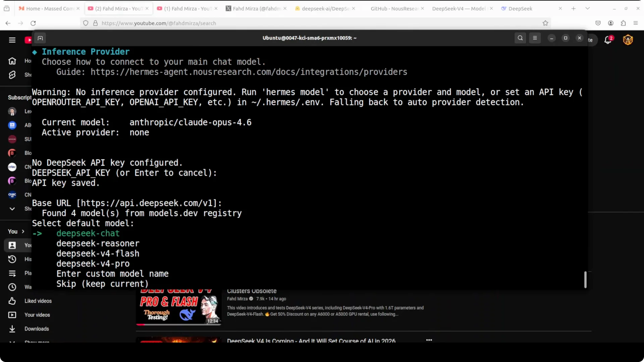Switch to the GitHub - NousResearch tab
This screenshot has height=362, width=644.
tap(394, 8)
